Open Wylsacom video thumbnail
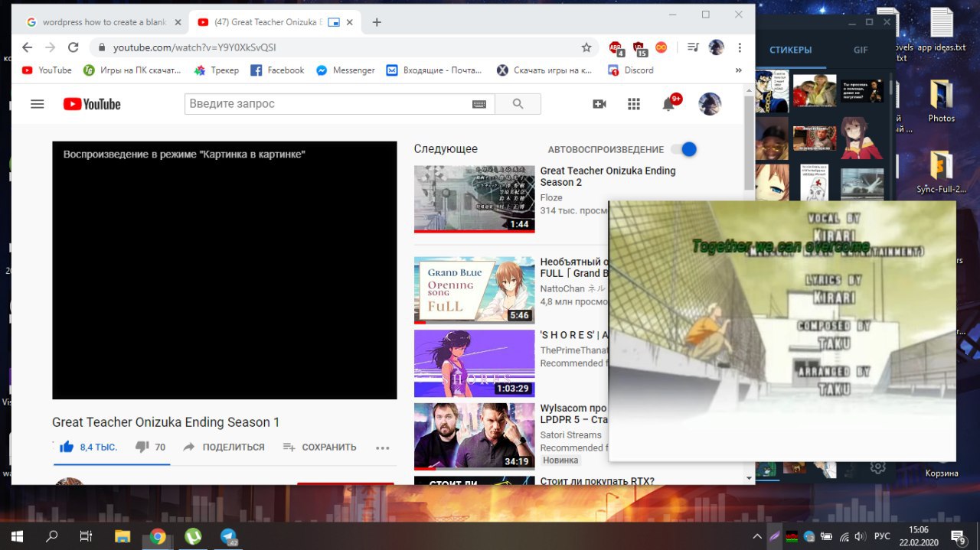Screen dimensions: 980x550 [474, 436]
